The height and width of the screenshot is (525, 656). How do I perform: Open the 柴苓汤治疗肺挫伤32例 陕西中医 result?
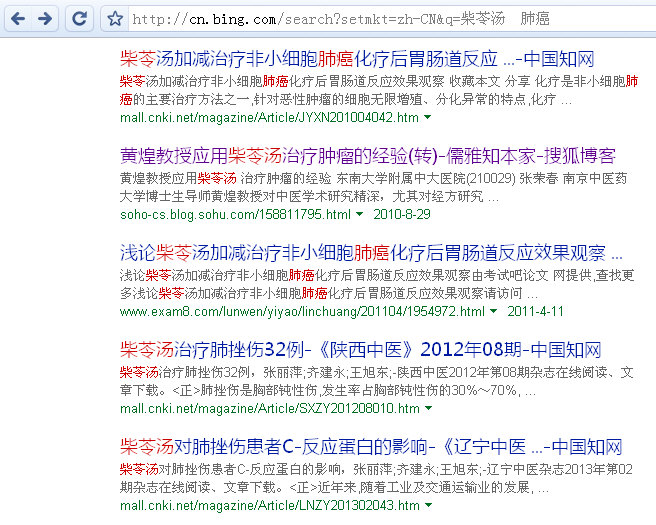[x=360, y=350]
